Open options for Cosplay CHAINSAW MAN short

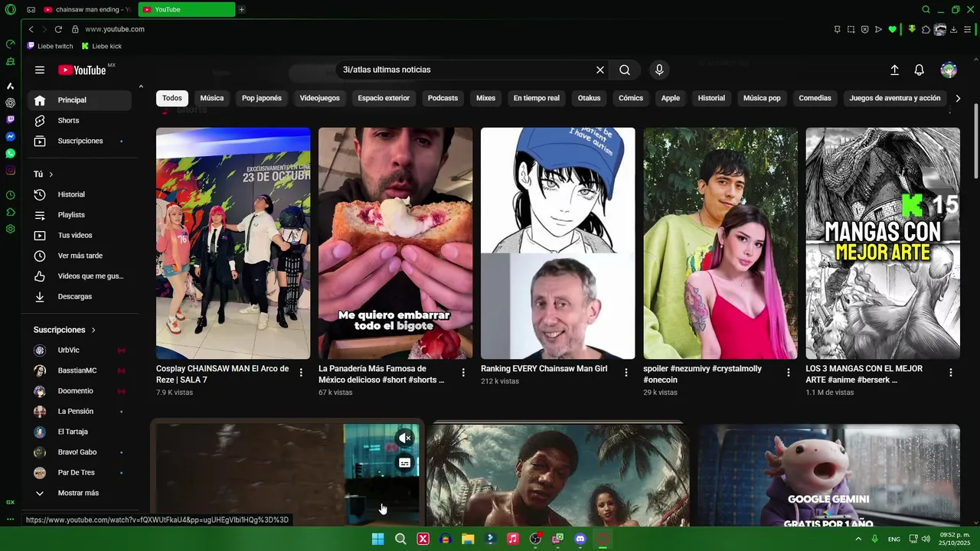[301, 373]
